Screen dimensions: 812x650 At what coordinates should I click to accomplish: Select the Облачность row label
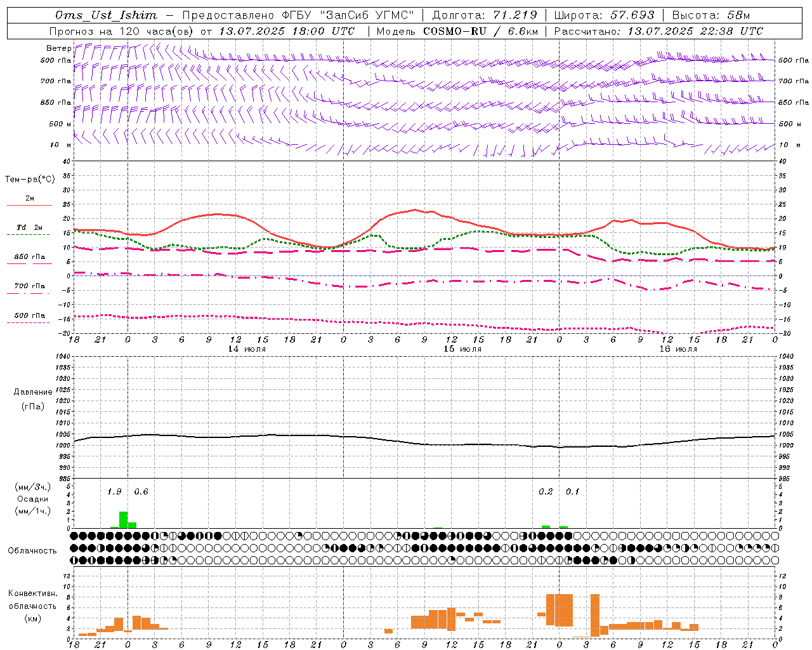coord(32,551)
